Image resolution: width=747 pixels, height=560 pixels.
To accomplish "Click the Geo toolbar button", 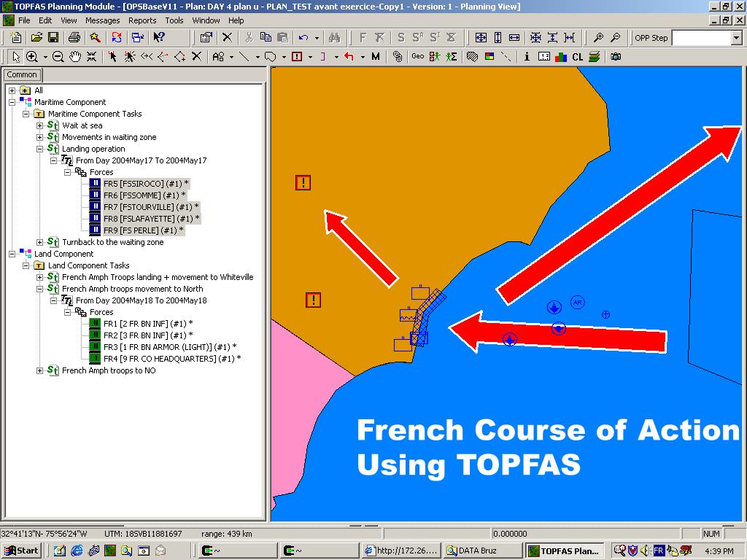I will 418,57.
